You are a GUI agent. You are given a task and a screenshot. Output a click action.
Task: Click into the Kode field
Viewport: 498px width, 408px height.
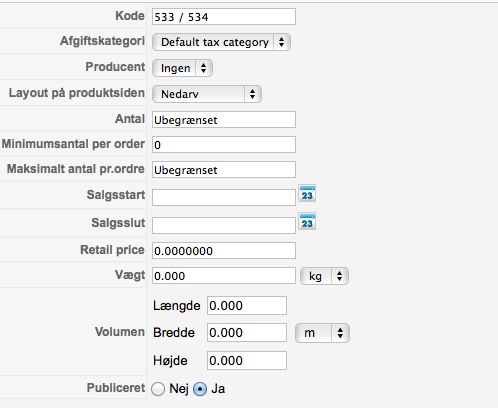pyautogui.click(x=224, y=17)
